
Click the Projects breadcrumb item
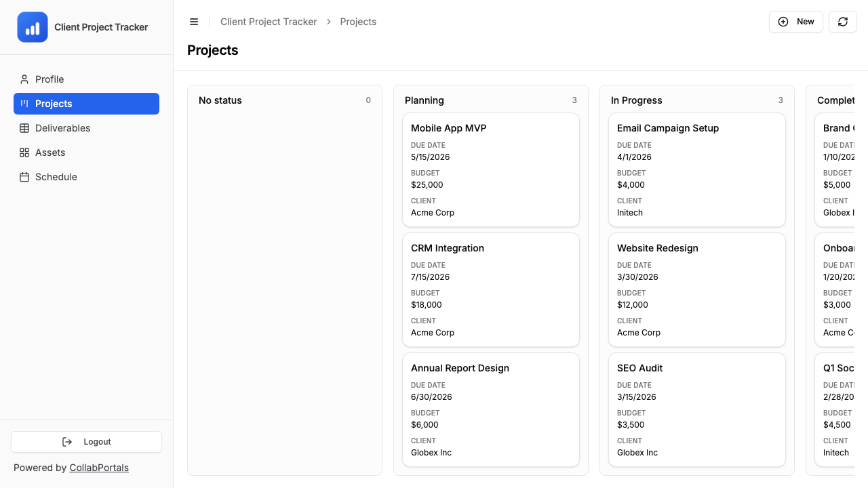(x=358, y=22)
